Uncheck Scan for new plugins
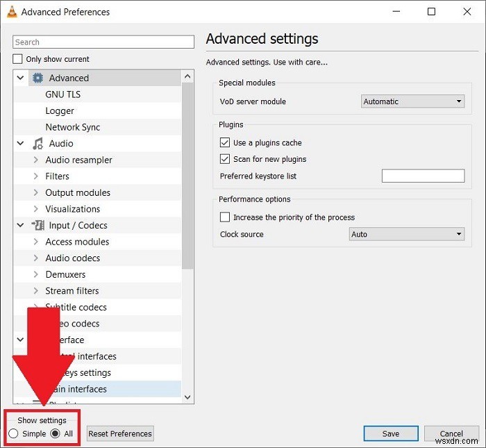The height and width of the screenshot is (448, 486). [x=225, y=159]
